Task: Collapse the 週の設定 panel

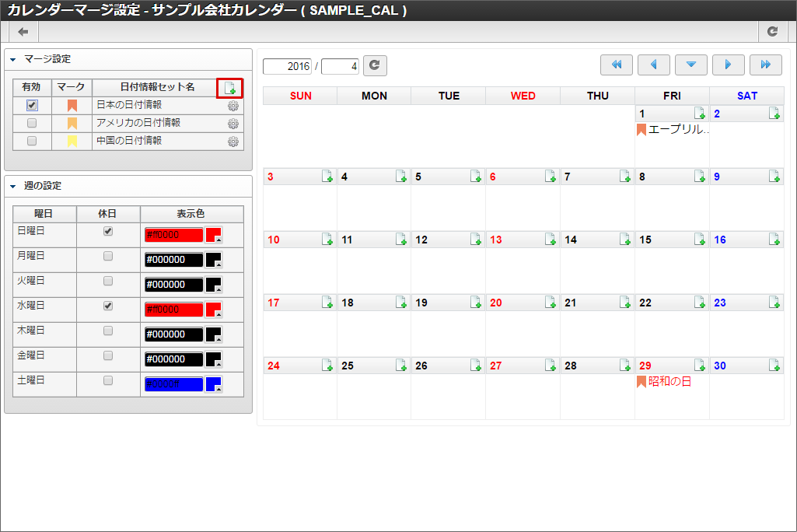Action: coord(13,187)
